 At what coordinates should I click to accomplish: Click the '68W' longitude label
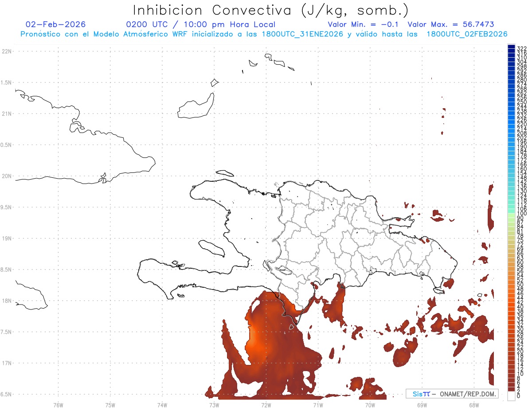pos(473,405)
